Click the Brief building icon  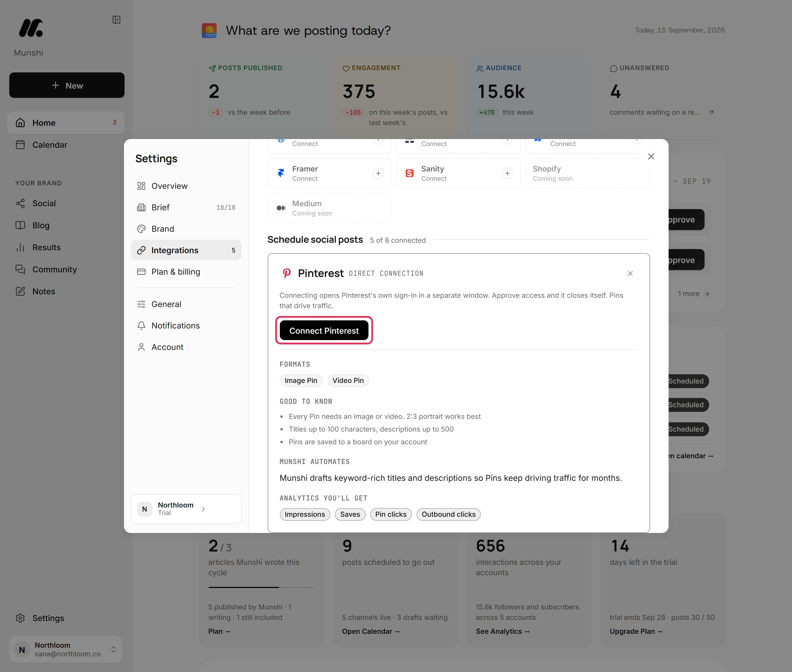141,207
